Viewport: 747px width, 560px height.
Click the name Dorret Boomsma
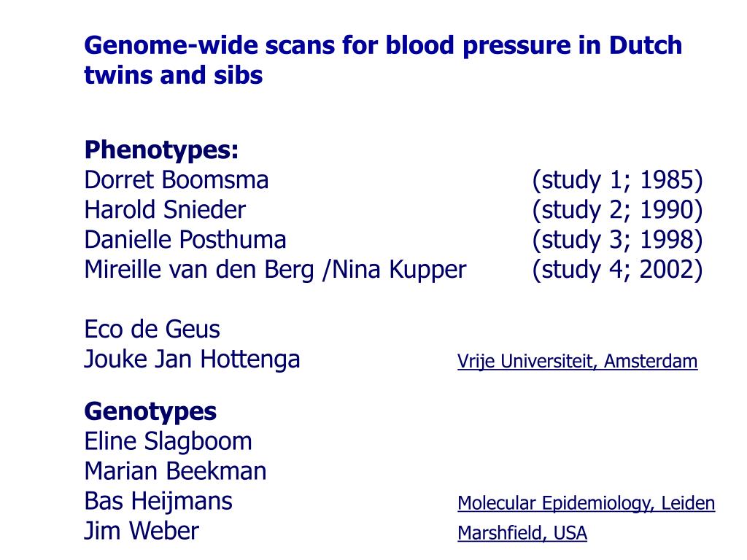177,180
